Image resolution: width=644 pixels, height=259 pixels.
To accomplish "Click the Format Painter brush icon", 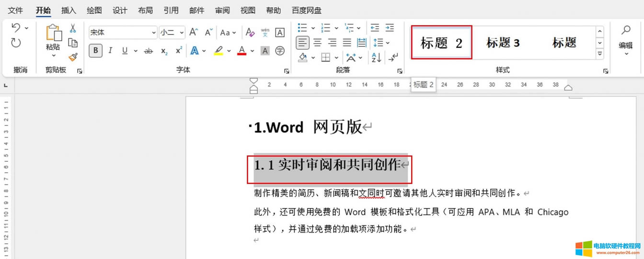I will click(73, 57).
